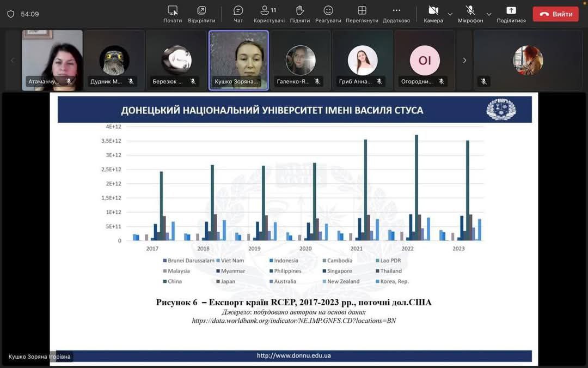Click the 2023 year label on the chart axis
This screenshot has height=368, width=588.
(458, 249)
